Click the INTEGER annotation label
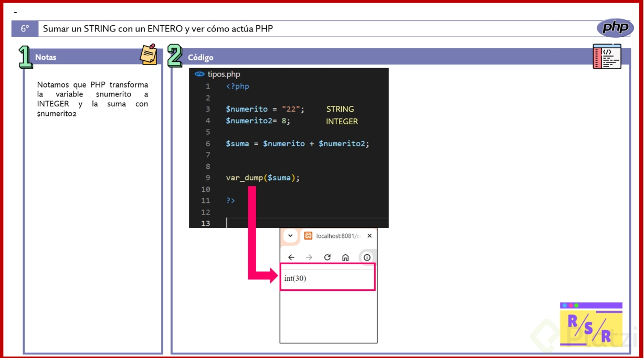This screenshot has width=644, height=358. pyautogui.click(x=342, y=121)
